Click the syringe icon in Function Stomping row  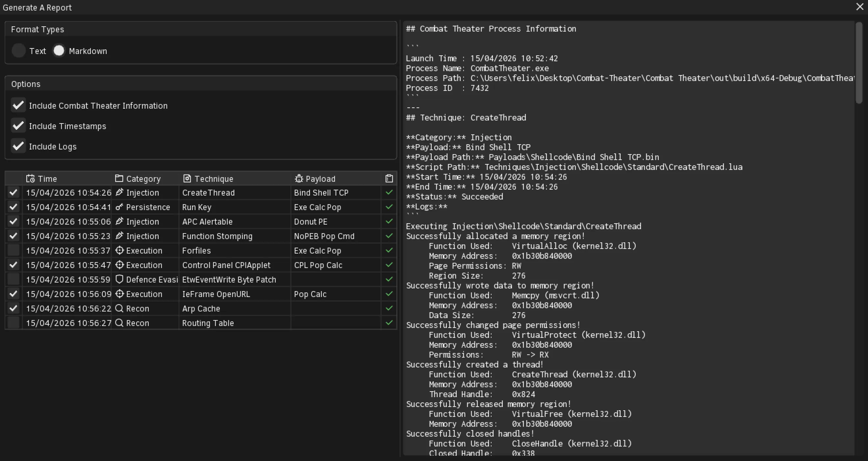pos(119,236)
